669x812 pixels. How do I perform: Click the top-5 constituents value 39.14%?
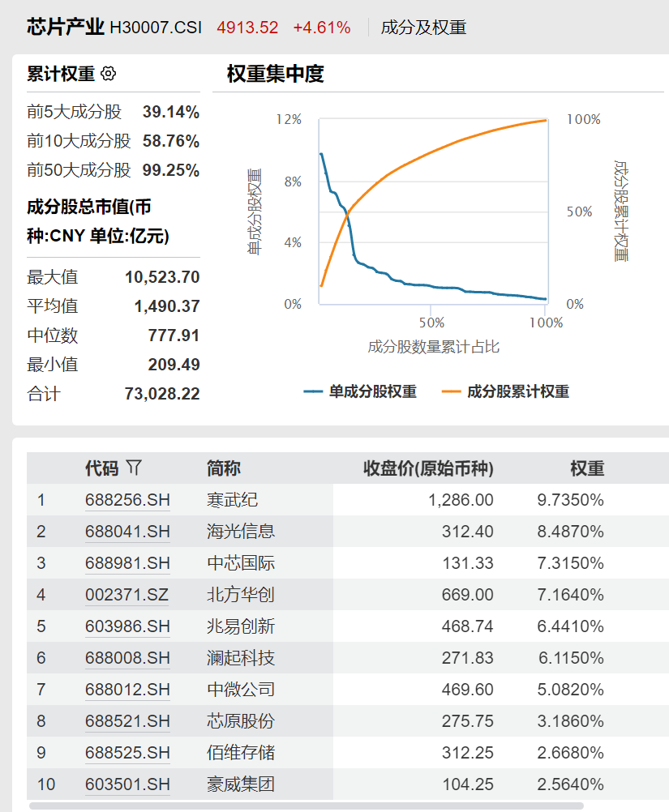click(171, 112)
